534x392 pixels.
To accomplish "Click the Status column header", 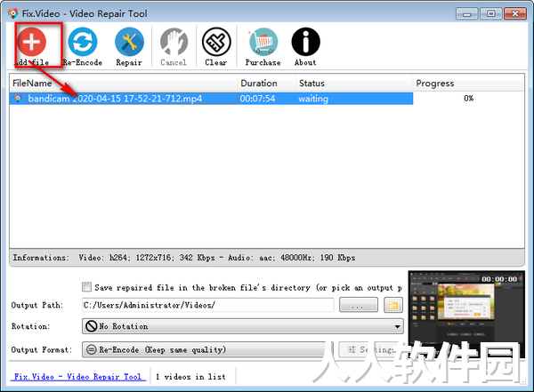I will coord(354,83).
